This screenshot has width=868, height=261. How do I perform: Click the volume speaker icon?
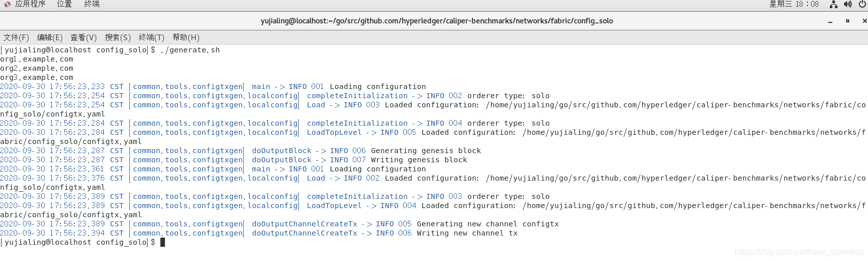tap(848, 4)
